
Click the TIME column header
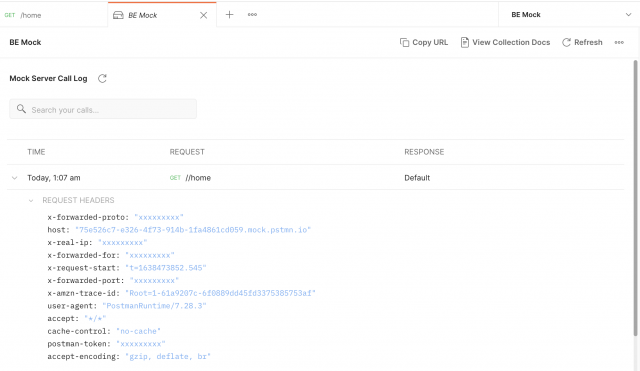coord(36,152)
